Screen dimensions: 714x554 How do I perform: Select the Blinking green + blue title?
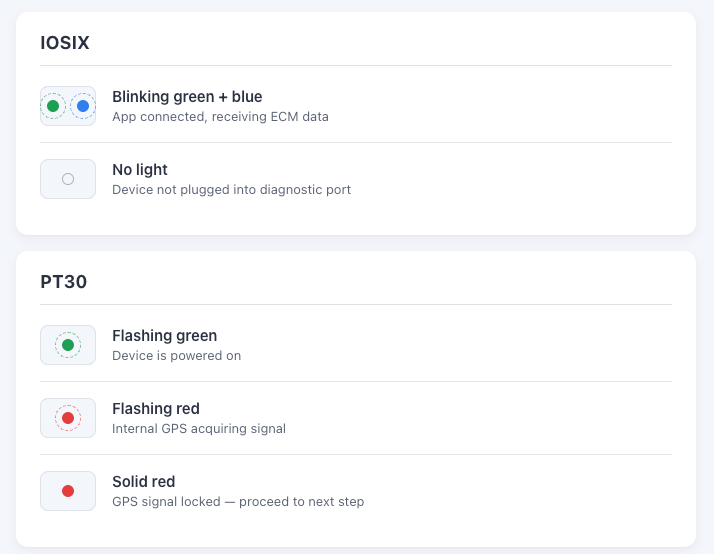[187, 97]
